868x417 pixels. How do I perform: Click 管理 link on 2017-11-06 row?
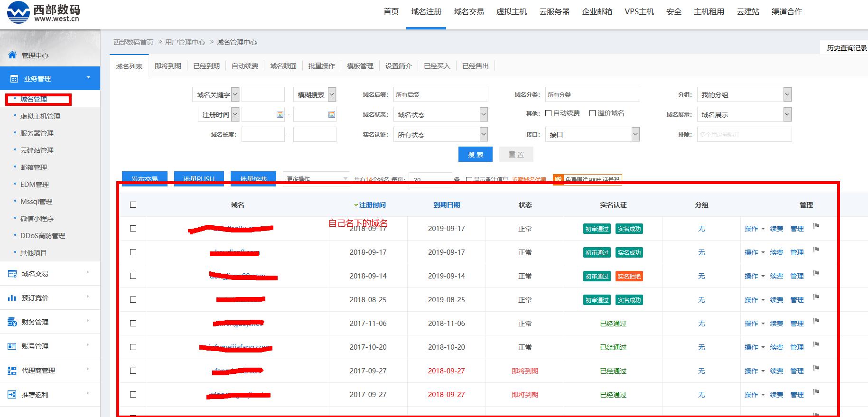tap(797, 324)
